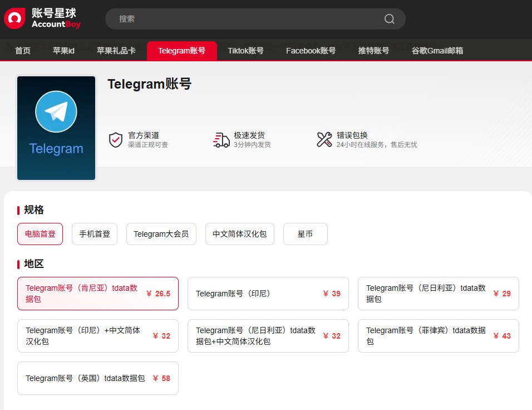Click the Telegram product cover image
The height and width of the screenshot is (410, 532).
[x=56, y=128]
